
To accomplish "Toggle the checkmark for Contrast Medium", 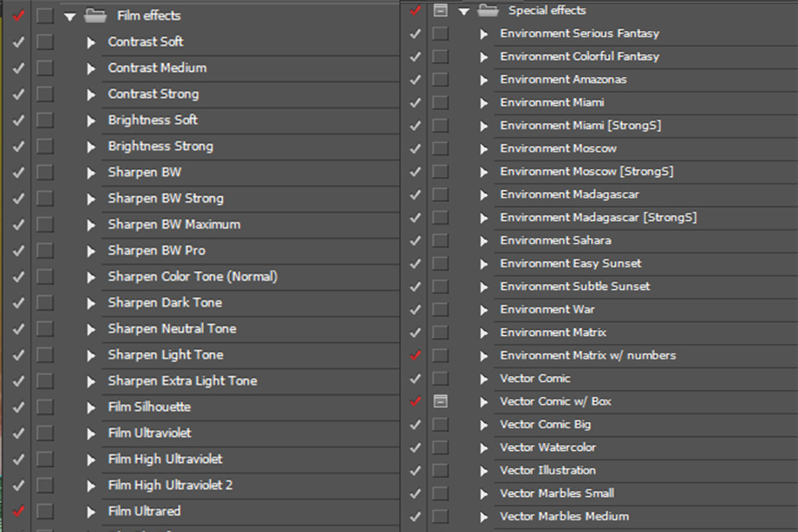I will click(19, 68).
